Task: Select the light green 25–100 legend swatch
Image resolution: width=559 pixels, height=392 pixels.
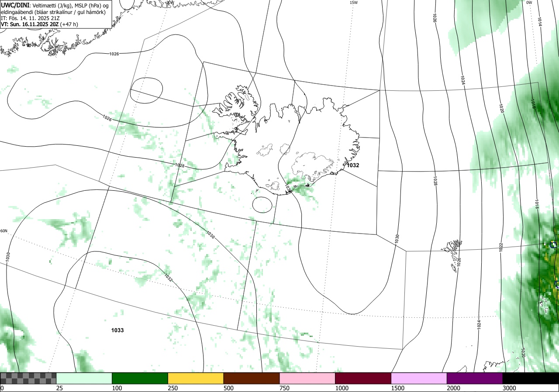Action: tap(84, 378)
